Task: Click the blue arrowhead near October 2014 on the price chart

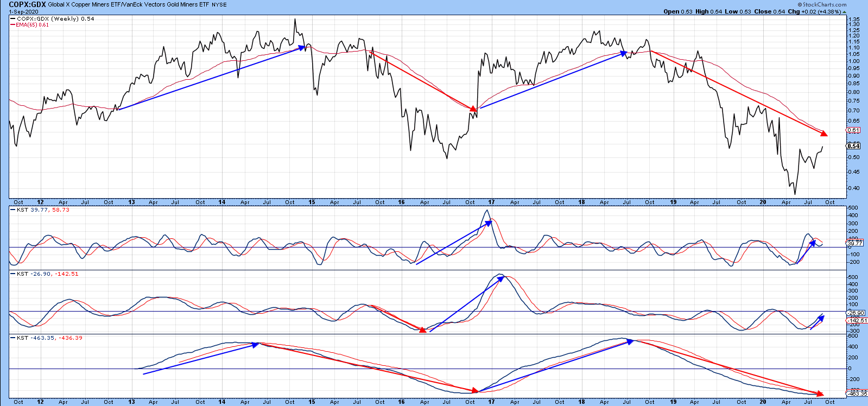Action: click(x=302, y=48)
